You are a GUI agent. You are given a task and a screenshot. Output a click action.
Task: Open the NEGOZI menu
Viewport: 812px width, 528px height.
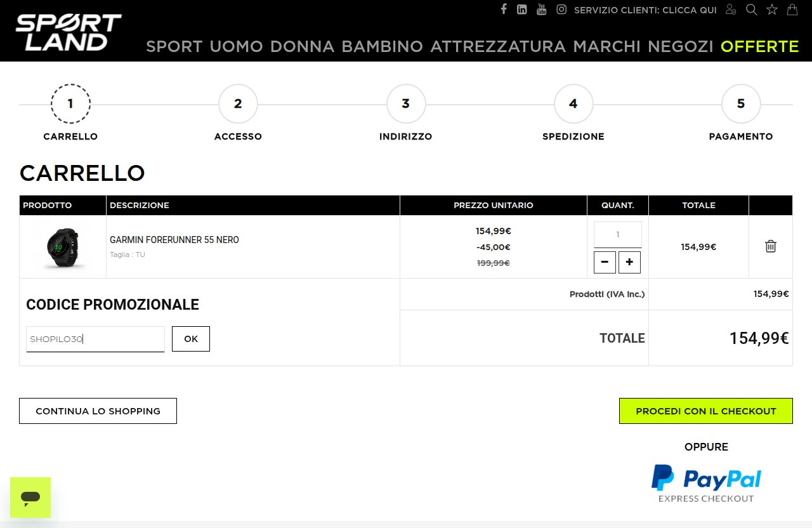[681, 46]
